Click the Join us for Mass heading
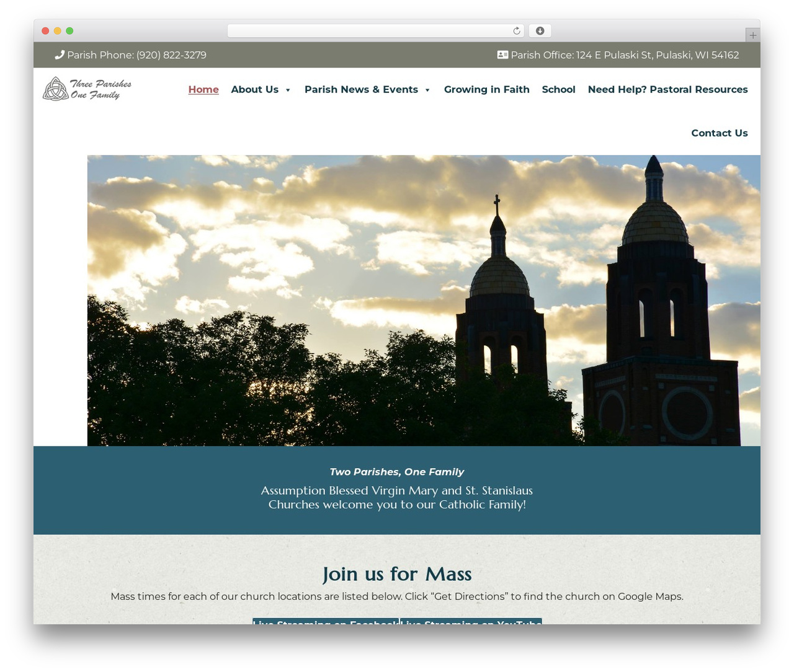794x672 pixels. click(397, 573)
